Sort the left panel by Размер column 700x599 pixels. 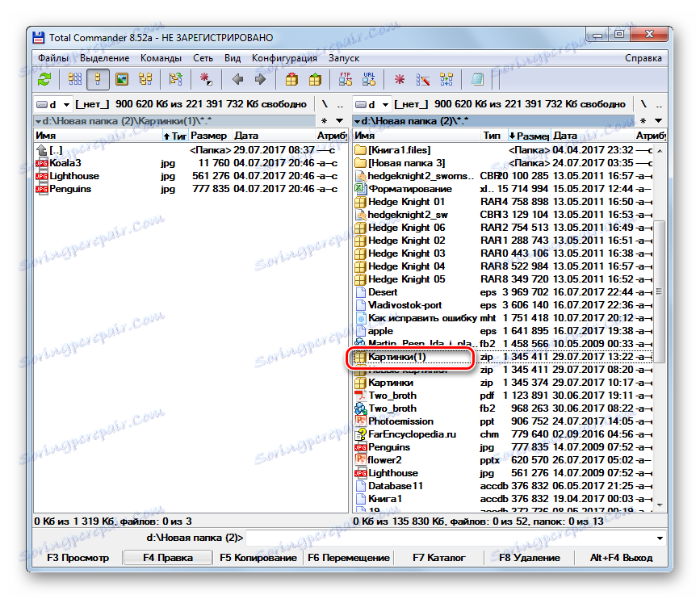click(209, 136)
